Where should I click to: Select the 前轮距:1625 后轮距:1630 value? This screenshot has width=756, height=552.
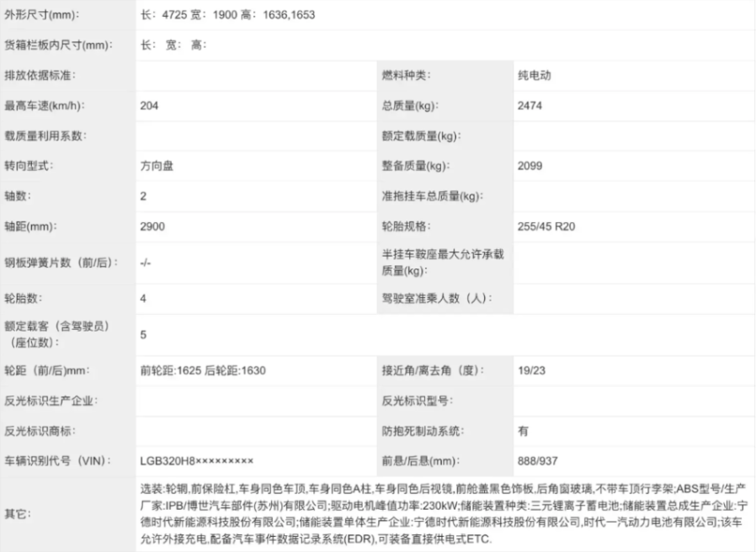point(203,371)
